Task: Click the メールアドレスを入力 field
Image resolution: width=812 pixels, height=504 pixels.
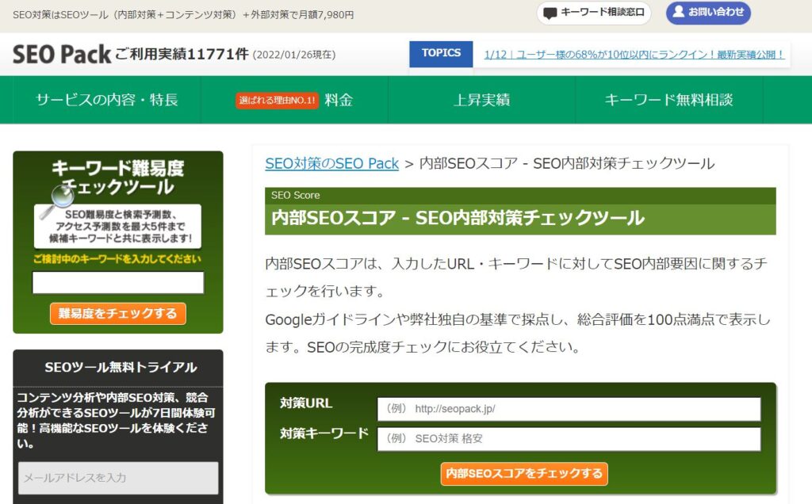Action: point(118,478)
